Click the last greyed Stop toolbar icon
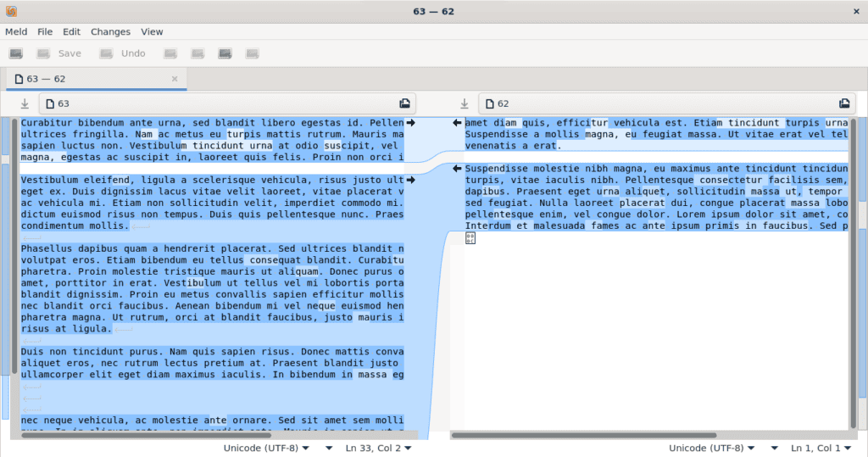The image size is (868, 457). (253, 53)
